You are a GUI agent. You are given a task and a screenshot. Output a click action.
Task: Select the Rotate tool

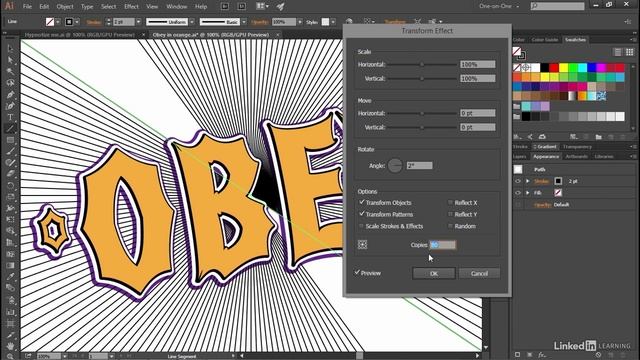[10, 186]
